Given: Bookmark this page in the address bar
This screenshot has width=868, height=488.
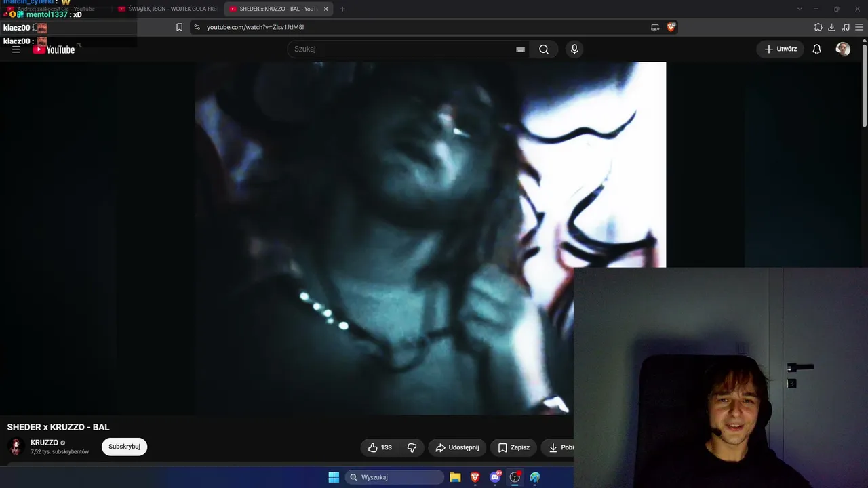Looking at the screenshot, I should coord(179,27).
